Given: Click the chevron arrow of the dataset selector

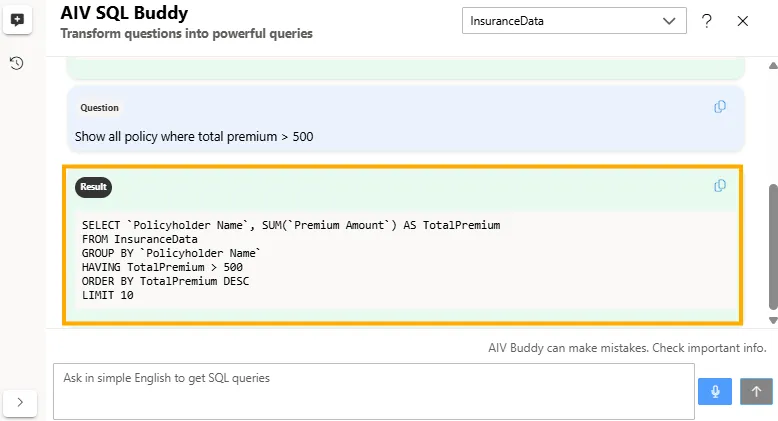Looking at the screenshot, I should point(669,21).
